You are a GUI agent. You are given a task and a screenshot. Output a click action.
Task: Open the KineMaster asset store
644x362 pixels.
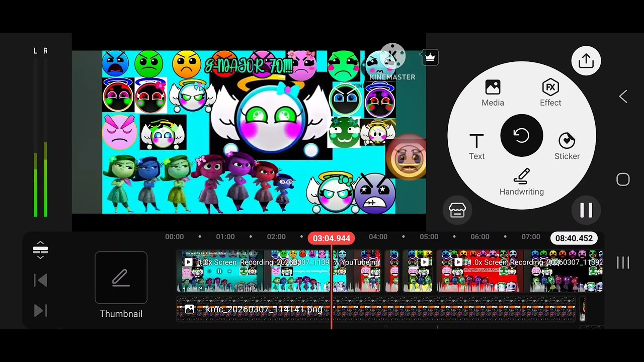pos(457,210)
